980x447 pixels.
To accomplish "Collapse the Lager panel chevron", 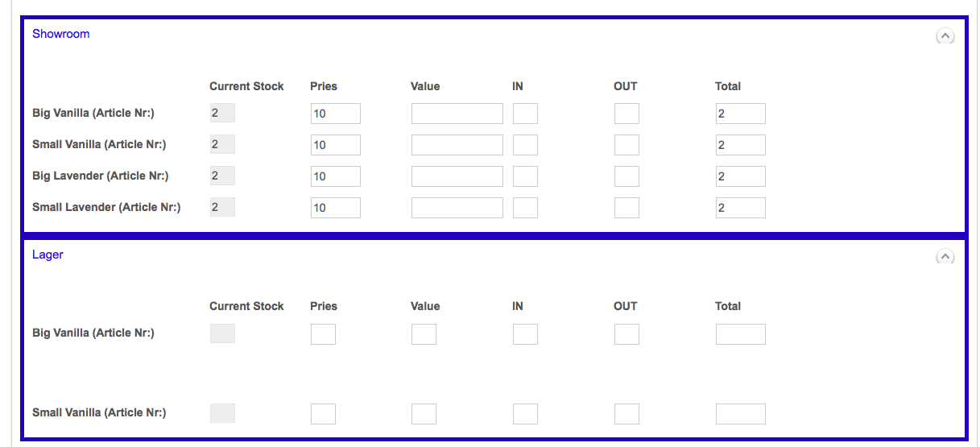I will tap(945, 256).
